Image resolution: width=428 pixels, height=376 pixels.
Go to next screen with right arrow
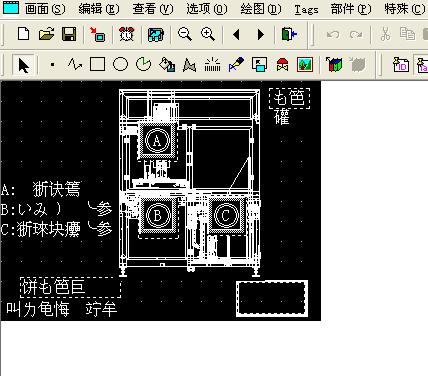pos(261,34)
